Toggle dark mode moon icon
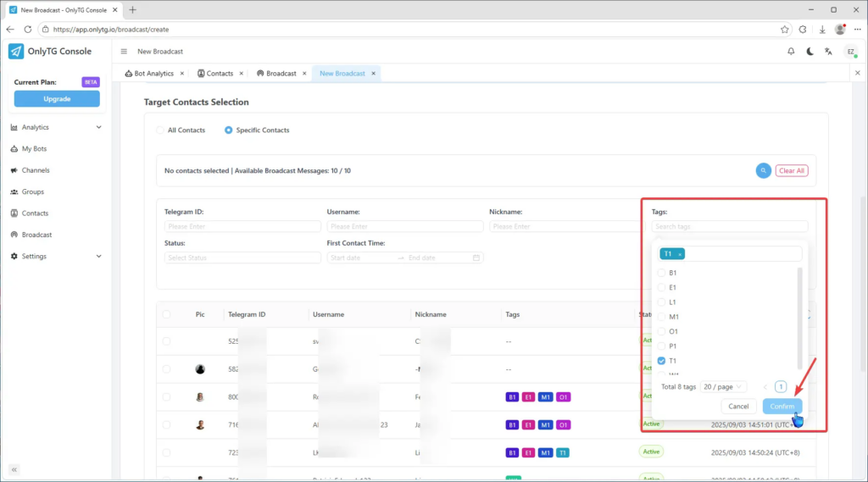This screenshot has width=868, height=482. coord(810,52)
